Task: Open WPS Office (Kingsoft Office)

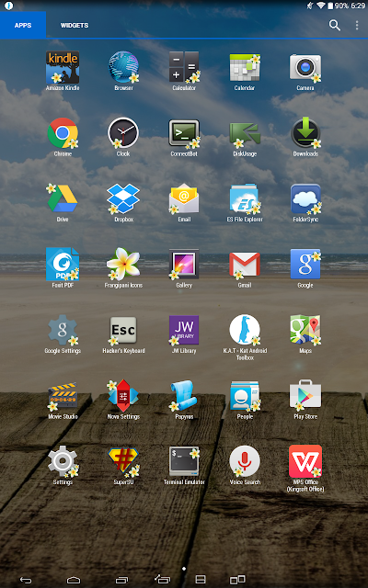Action: 305,461
